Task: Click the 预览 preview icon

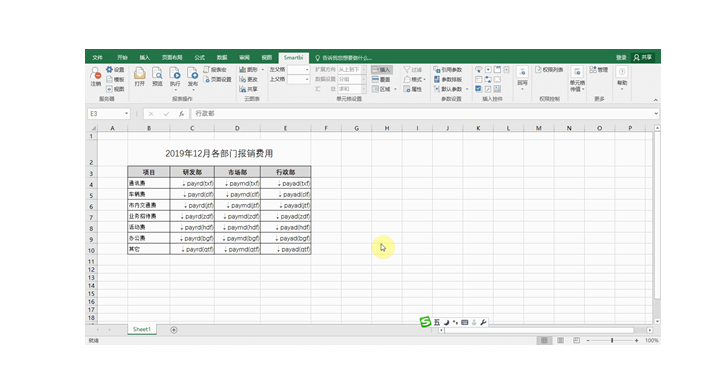Action: (x=157, y=76)
